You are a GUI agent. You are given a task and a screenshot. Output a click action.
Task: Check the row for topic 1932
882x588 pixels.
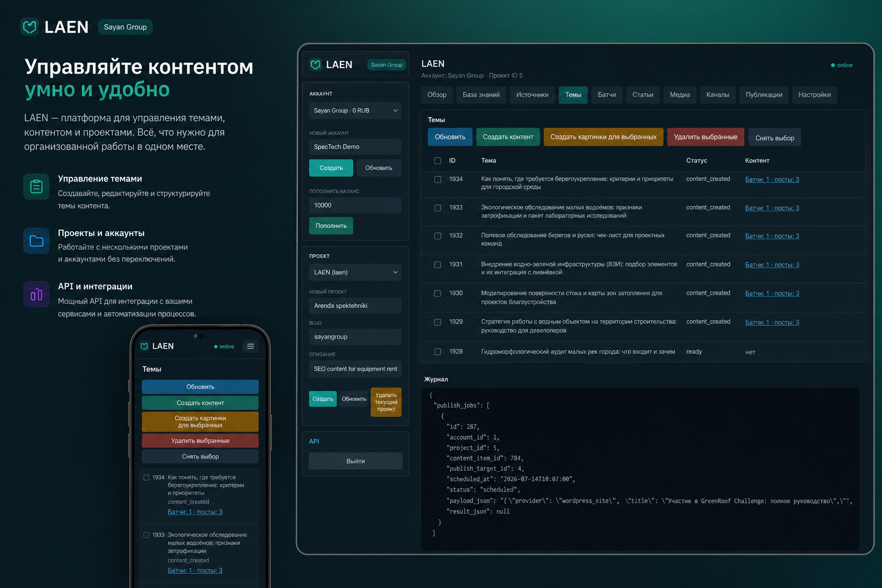438,236
